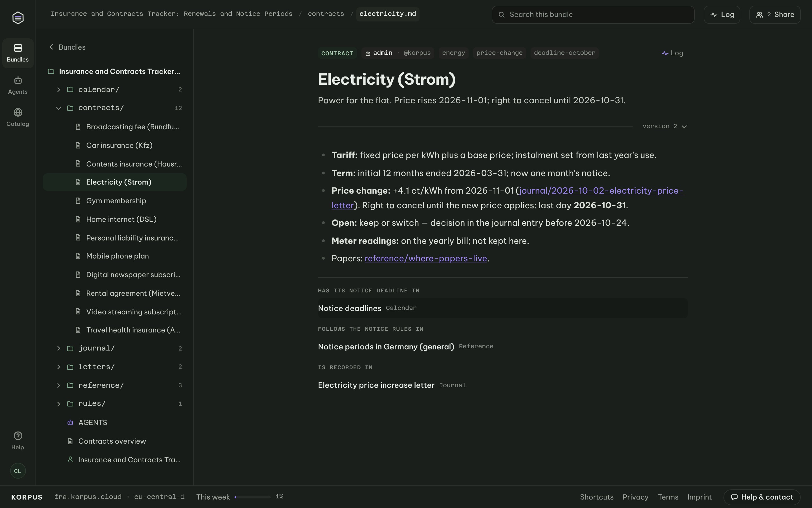Open Insurance and Contracts Tra... profile item
812x508 pixels.
point(115,460)
